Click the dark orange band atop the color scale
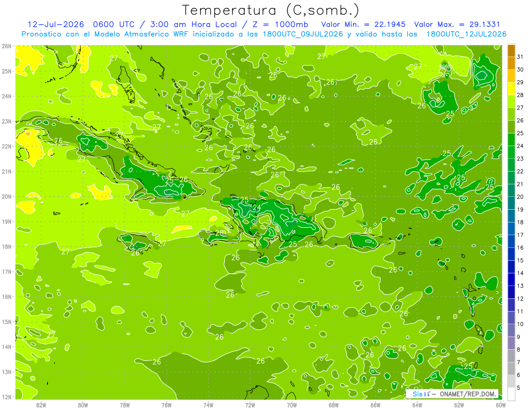 coord(511,51)
